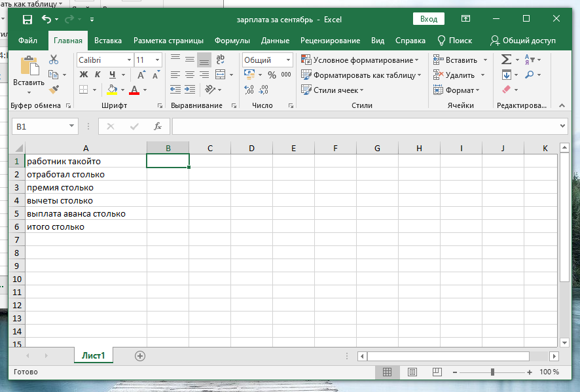
Task: Open the Поиск tell-me box
Action: pos(454,41)
